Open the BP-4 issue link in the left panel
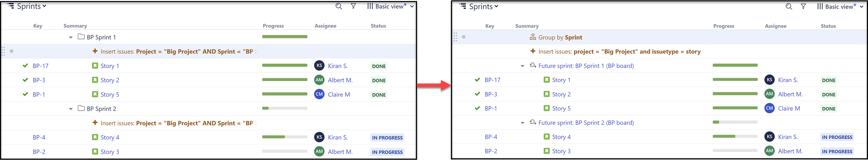 [x=39, y=137]
